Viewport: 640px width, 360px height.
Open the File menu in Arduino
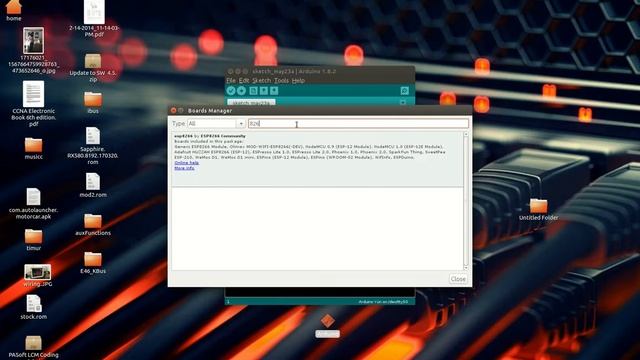(231, 80)
